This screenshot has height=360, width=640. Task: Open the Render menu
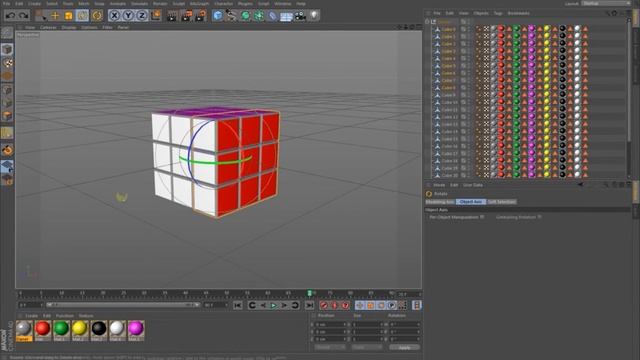pos(160,4)
